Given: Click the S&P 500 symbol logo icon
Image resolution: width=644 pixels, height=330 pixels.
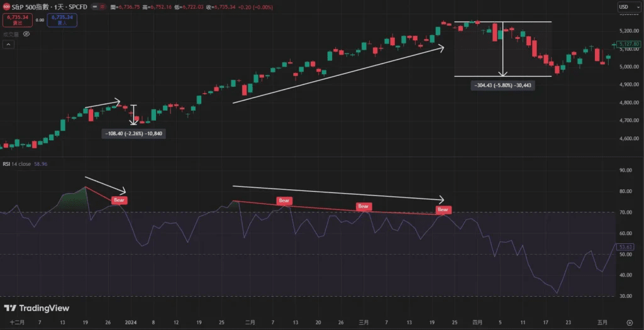Looking at the screenshot, I should [6, 8].
